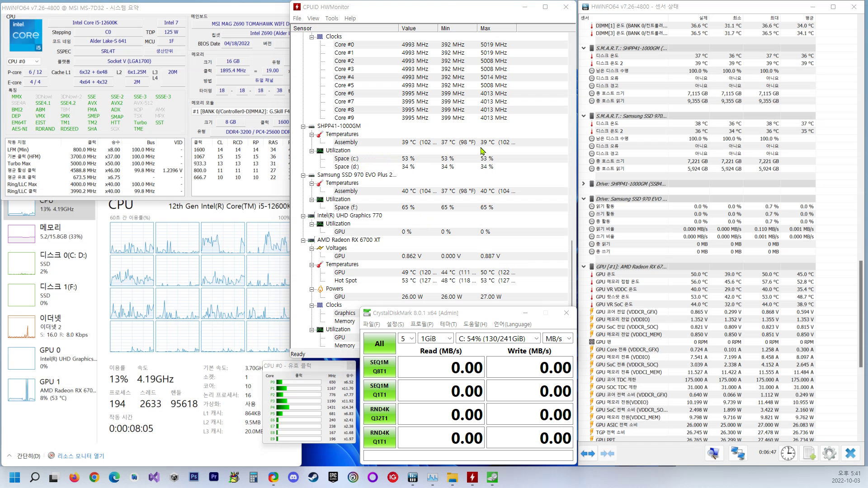
Task: Open the 설정(S) menu in CrystalDiskMark
Action: click(395, 324)
